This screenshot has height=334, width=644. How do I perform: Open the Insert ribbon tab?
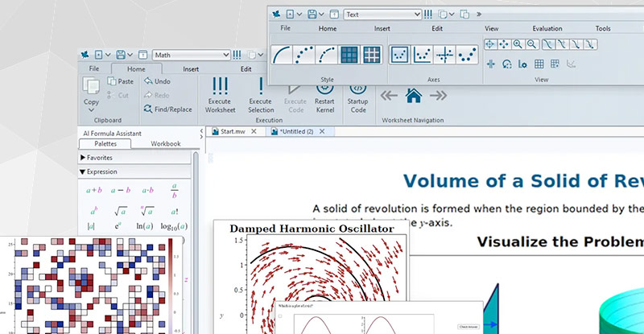[x=190, y=69]
